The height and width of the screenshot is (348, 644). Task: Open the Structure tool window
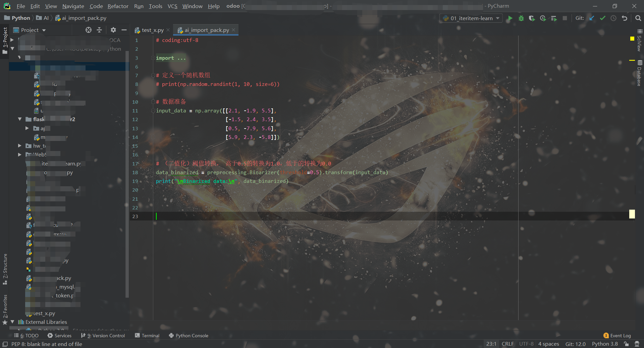[x=5, y=269]
